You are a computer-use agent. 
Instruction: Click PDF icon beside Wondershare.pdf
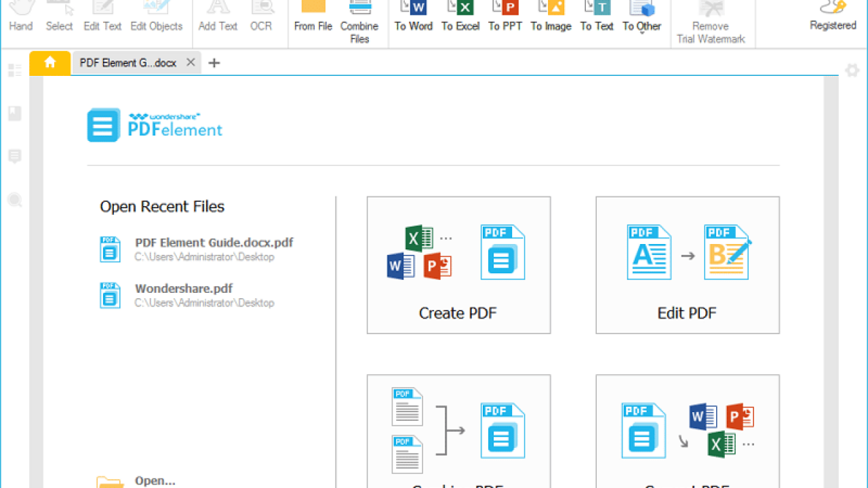110,296
